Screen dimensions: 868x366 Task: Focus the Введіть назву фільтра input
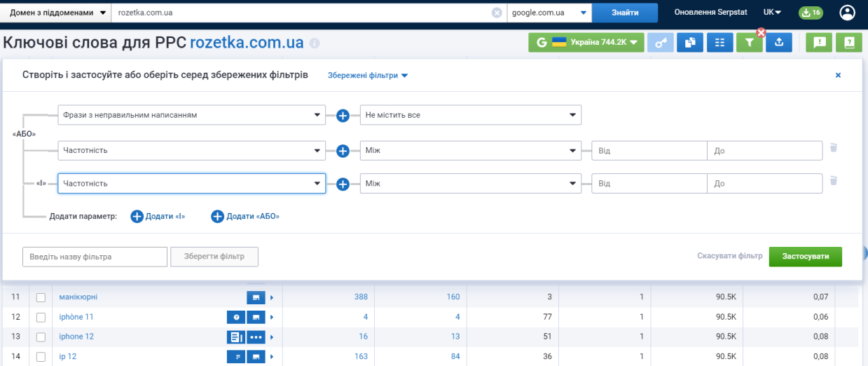95,257
